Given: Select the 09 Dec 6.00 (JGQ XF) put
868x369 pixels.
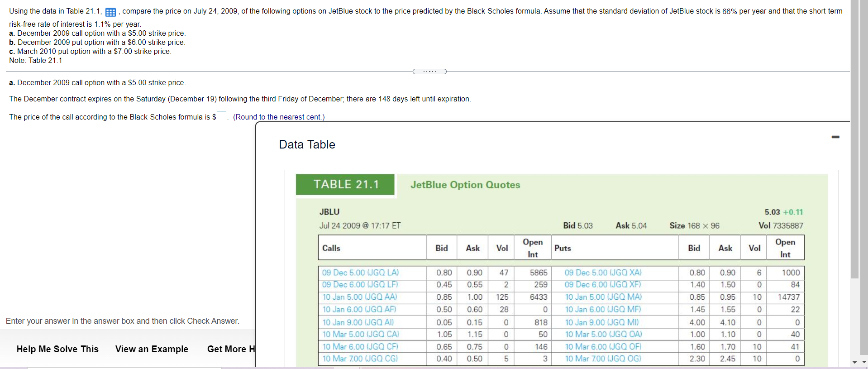Looking at the screenshot, I should pyautogui.click(x=603, y=285).
